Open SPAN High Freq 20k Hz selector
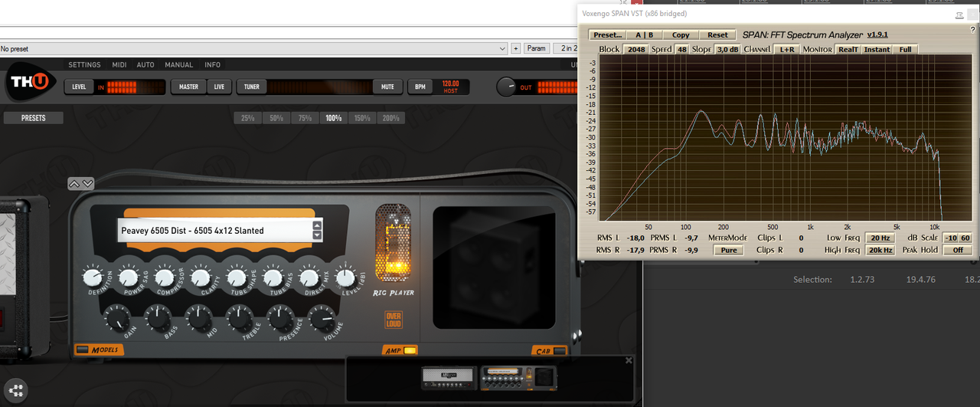Image resolution: width=980 pixels, height=407 pixels. click(x=880, y=250)
